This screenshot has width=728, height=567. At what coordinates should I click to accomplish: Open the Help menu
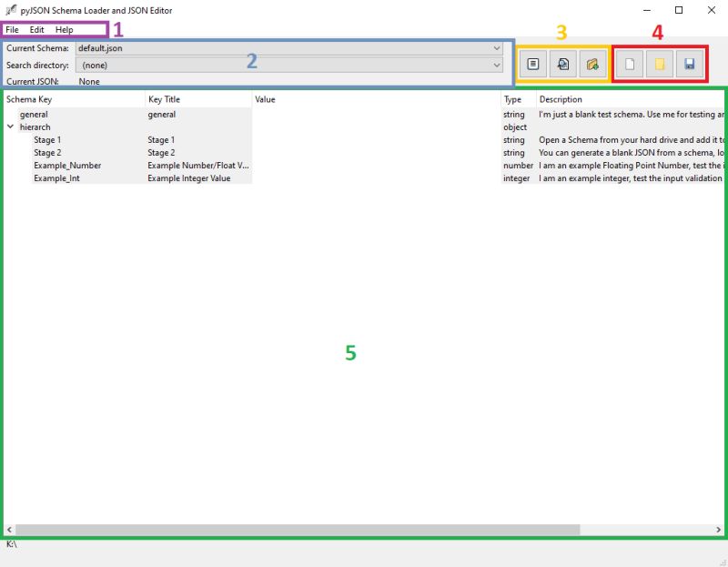pos(63,28)
